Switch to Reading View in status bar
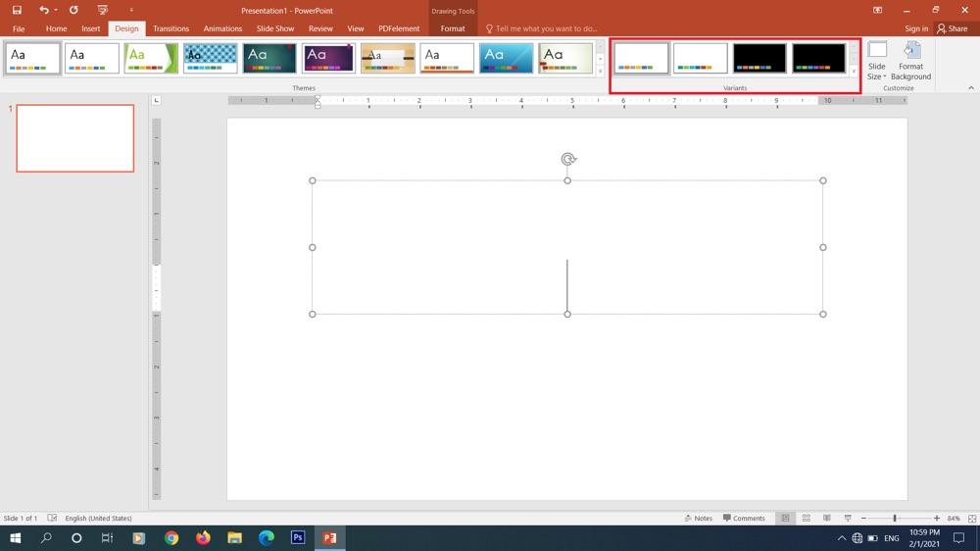Screen dimensions: 980x551 click(x=826, y=518)
